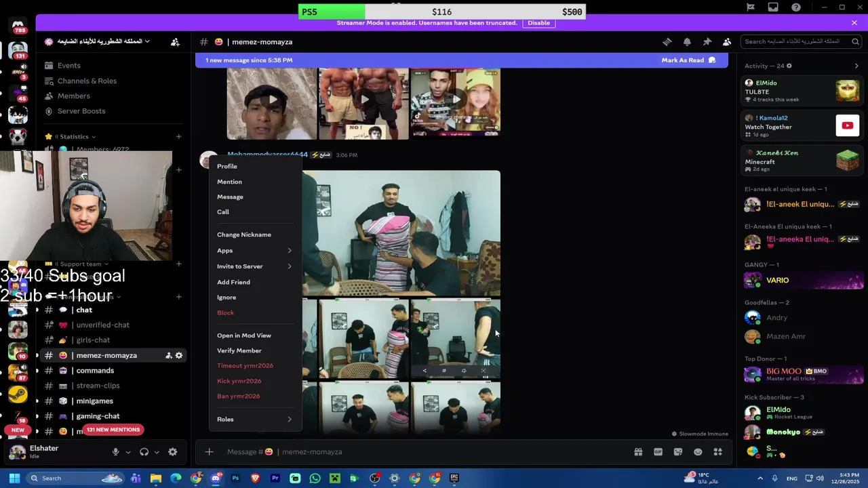Select Block in context menu
This screenshot has height=488, width=868.
255,312
